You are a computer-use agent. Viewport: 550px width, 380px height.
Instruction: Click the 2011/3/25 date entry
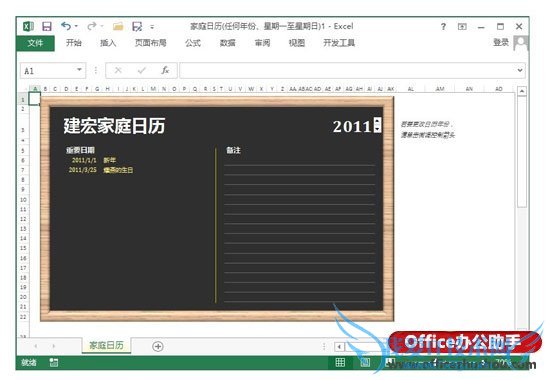[x=82, y=170]
